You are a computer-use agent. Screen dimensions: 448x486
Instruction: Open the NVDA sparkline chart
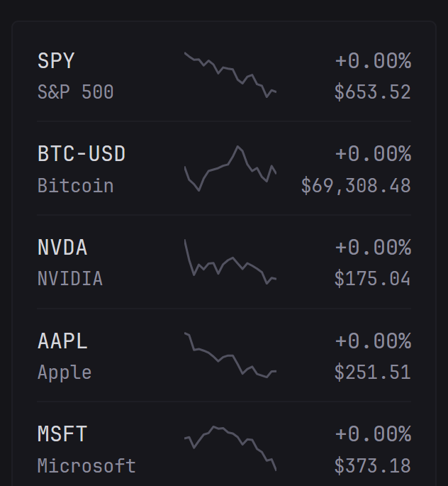pos(230,263)
